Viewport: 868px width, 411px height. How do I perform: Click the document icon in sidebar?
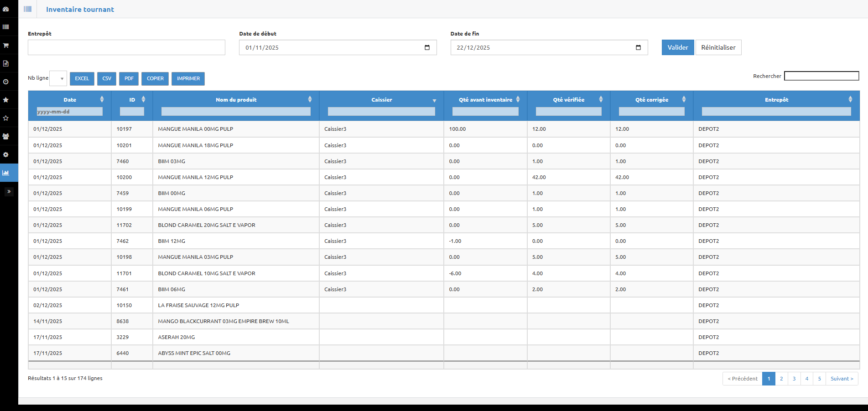pos(6,63)
